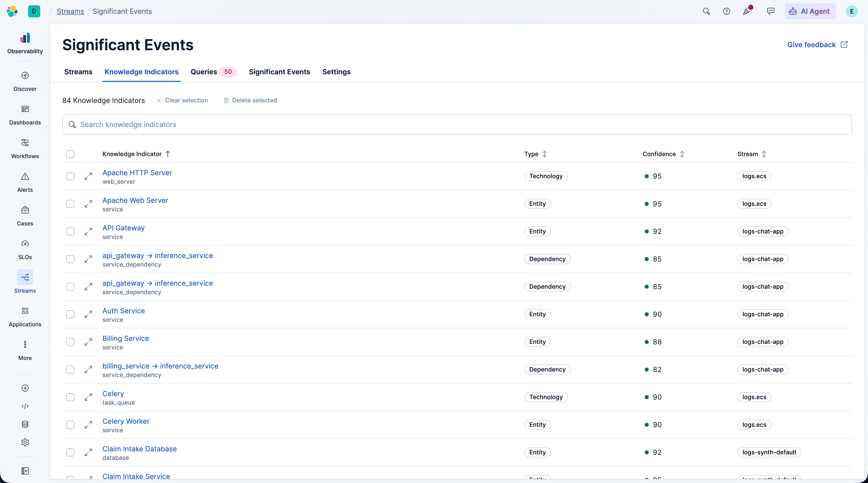Open the D space selector
This screenshot has height=483, width=868.
pos(34,11)
